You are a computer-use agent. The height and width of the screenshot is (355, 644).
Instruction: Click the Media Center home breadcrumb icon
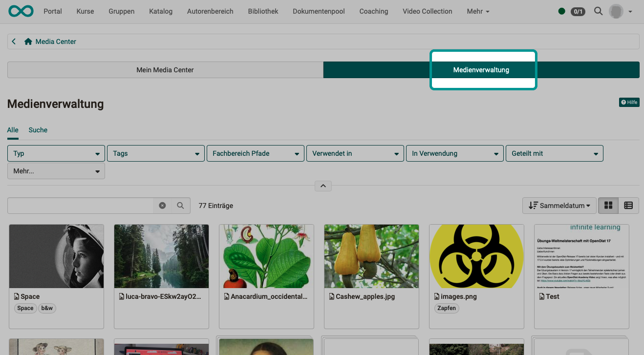[28, 42]
